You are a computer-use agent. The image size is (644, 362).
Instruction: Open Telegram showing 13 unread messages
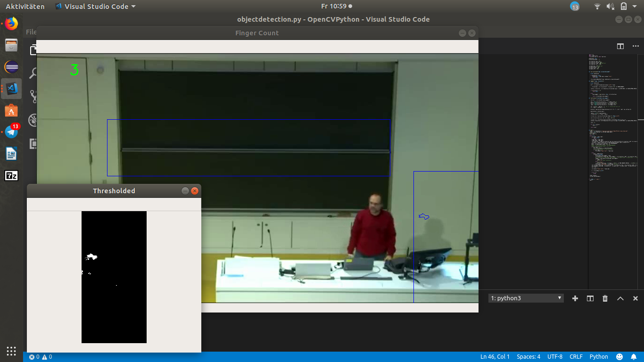11,132
